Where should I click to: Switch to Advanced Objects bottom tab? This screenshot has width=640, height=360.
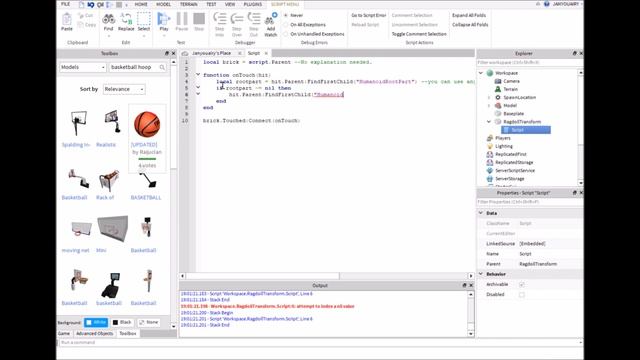click(x=95, y=333)
